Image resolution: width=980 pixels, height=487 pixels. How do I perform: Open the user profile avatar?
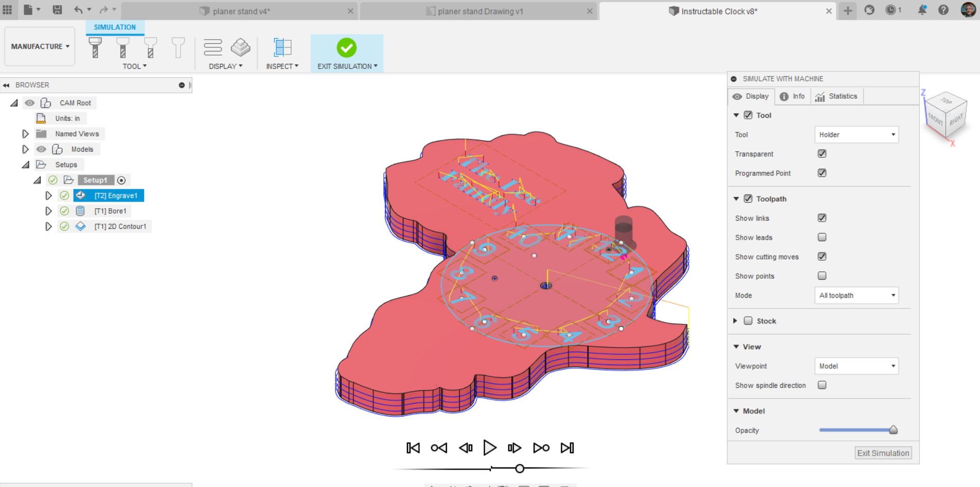968,10
